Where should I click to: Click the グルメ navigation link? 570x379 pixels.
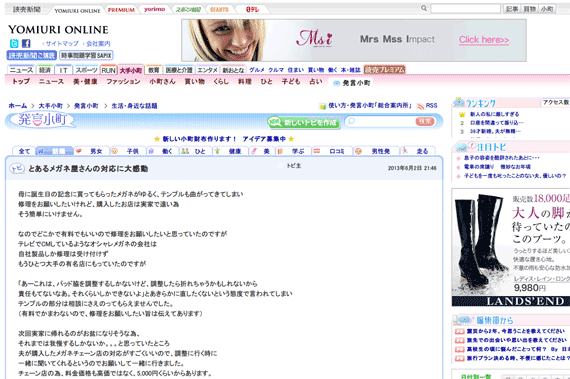(257, 70)
